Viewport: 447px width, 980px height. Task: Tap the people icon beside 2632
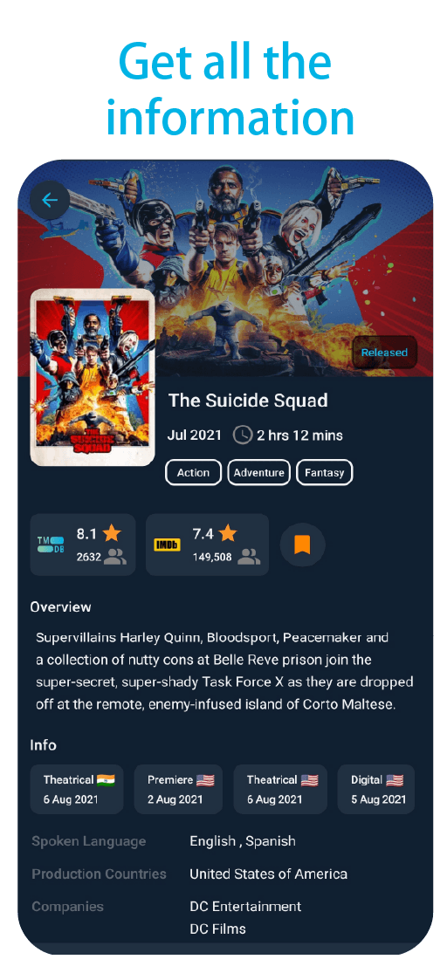coord(115,556)
